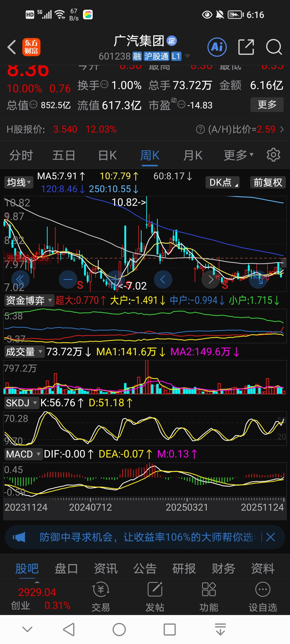Open the 资讯 news tab

pyautogui.click(x=106, y=568)
